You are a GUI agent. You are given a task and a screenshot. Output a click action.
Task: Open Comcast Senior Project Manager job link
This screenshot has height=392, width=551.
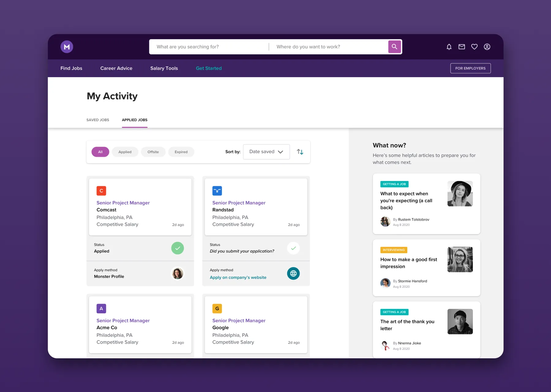coord(123,203)
